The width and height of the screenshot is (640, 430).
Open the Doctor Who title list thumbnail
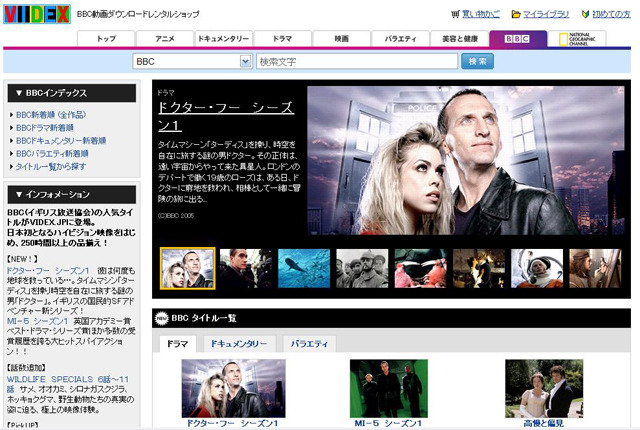[x=233, y=388]
